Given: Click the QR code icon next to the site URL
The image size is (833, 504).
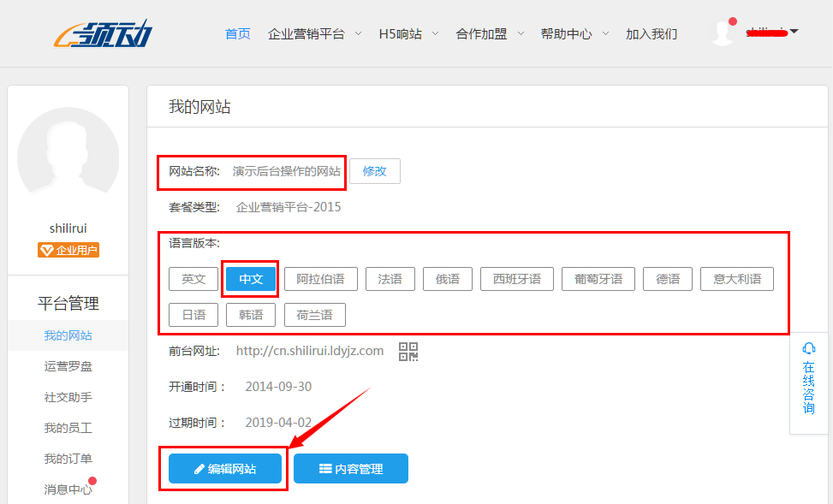Looking at the screenshot, I should [x=408, y=351].
